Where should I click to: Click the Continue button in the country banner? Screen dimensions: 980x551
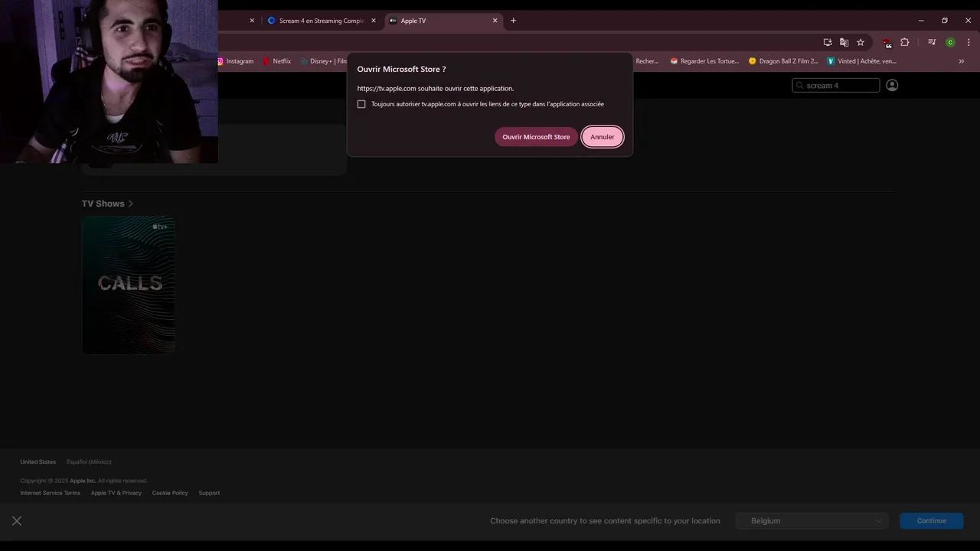pyautogui.click(x=932, y=521)
